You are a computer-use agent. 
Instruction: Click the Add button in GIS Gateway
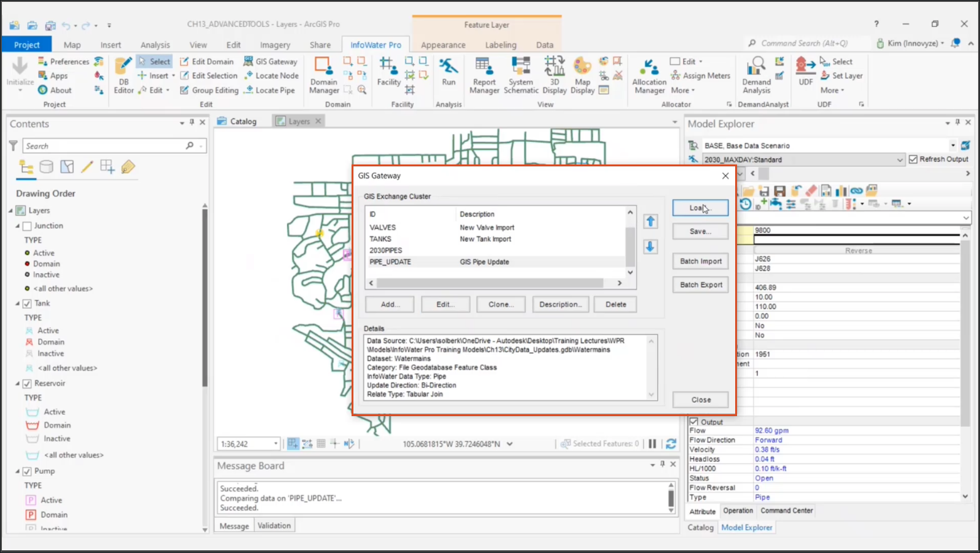pos(390,304)
